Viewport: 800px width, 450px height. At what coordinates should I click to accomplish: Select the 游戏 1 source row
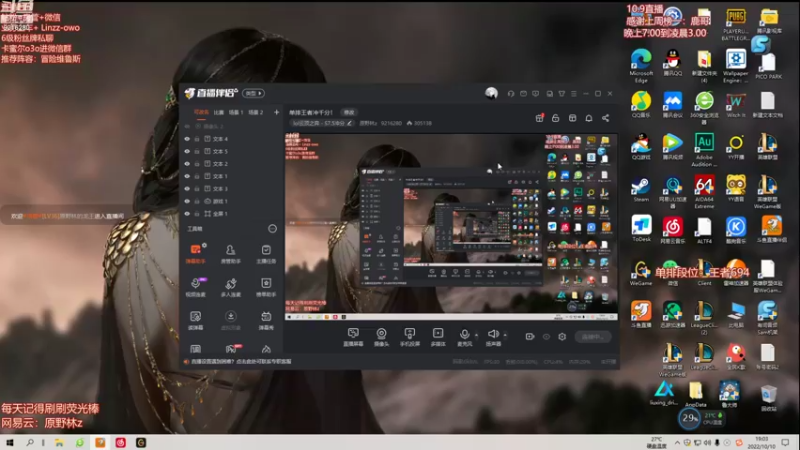click(231, 201)
